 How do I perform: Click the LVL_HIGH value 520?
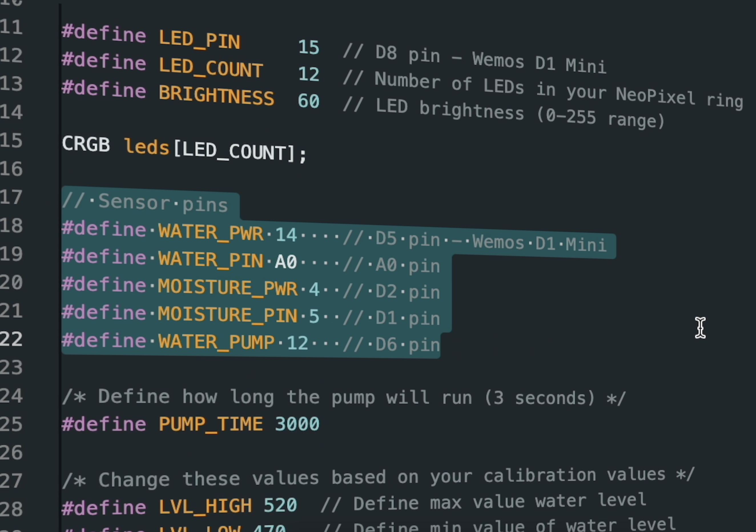coord(280,505)
